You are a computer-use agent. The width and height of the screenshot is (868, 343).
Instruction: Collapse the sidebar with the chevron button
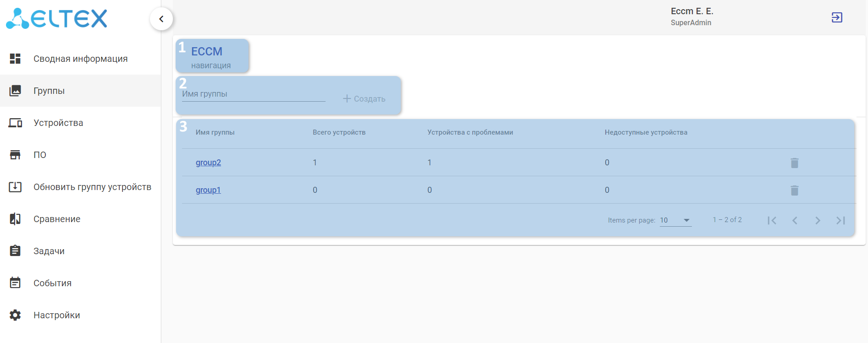pos(161,19)
